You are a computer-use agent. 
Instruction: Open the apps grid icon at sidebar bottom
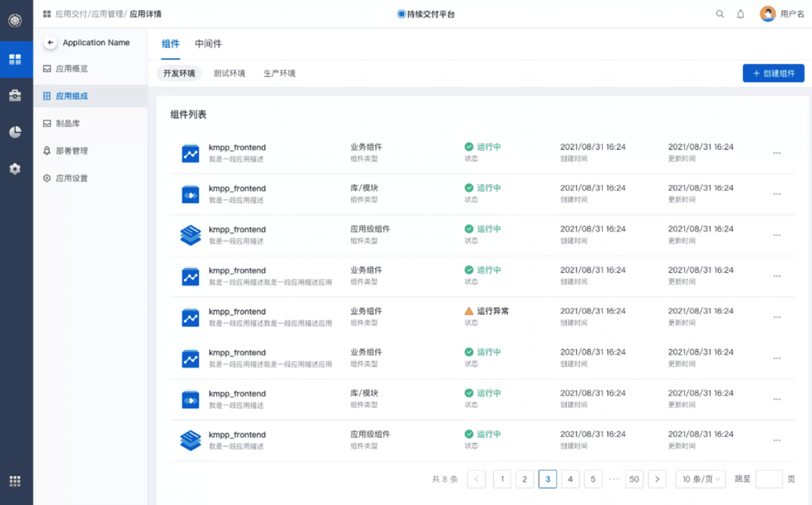tap(15, 481)
